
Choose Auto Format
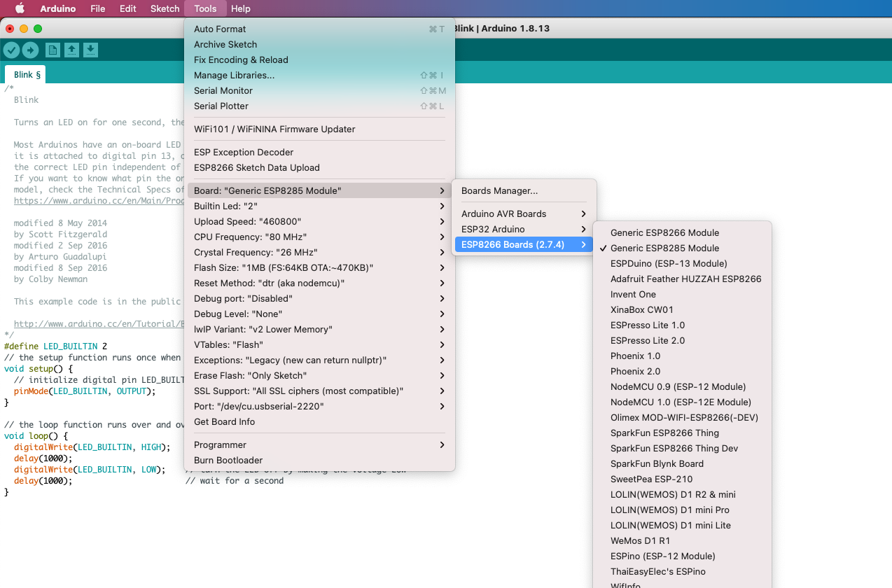[x=319, y=29]
